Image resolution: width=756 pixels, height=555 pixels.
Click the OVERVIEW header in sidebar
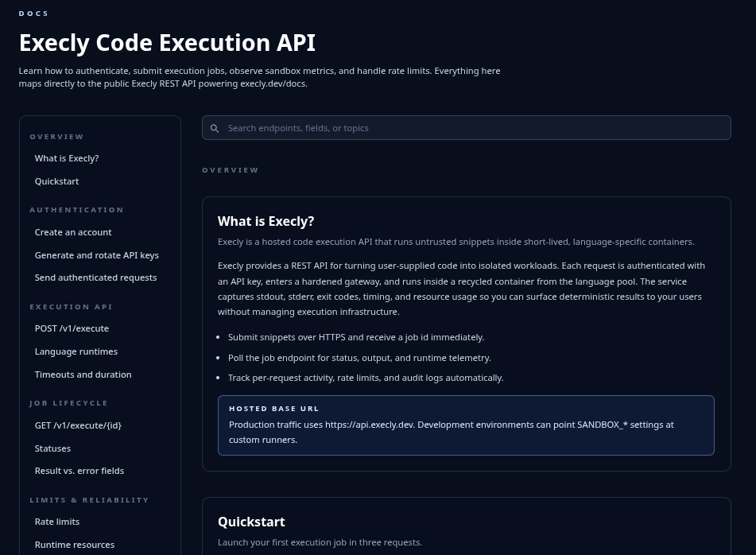coord(56,137)
